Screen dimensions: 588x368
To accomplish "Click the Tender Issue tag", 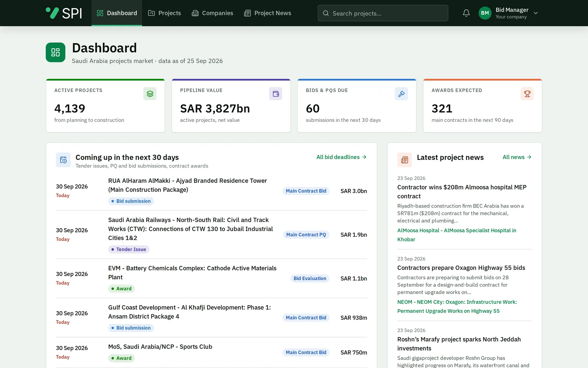I will 129,250.
